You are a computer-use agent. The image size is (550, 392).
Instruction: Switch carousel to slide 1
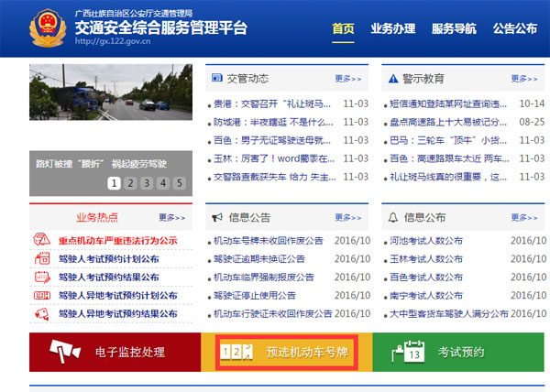pos(114,183)
